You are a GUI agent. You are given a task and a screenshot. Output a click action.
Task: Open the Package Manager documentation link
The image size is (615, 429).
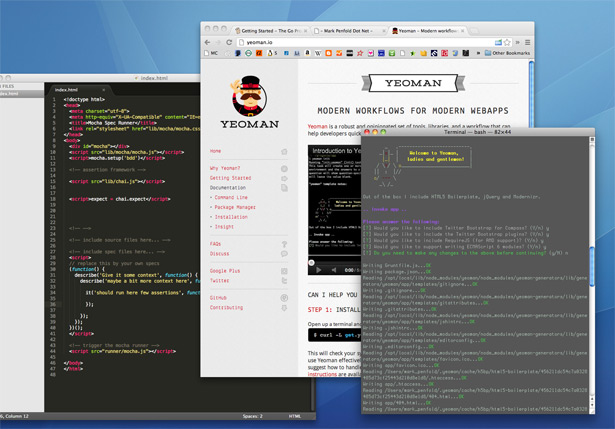pos(235,207)
